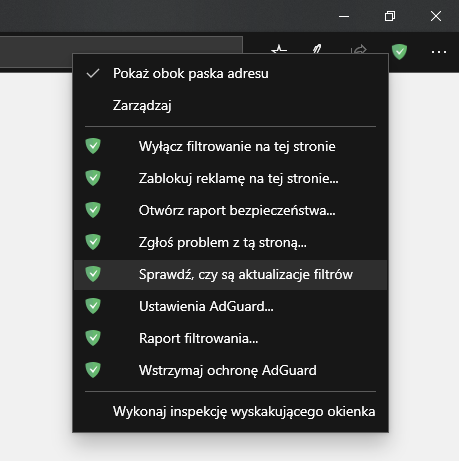Open 'Zarządzaj' extension management
Viewport: 459px width, 461px height.
230,105
